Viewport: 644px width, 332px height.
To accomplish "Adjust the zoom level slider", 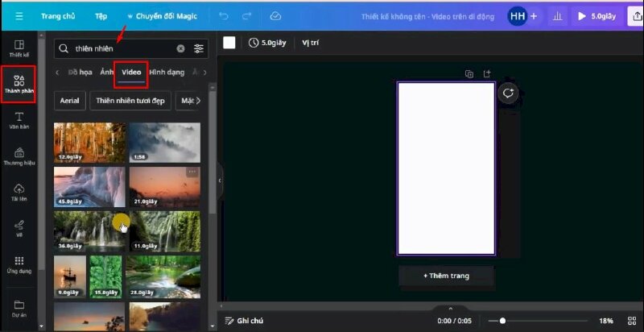I will [502, 321].
